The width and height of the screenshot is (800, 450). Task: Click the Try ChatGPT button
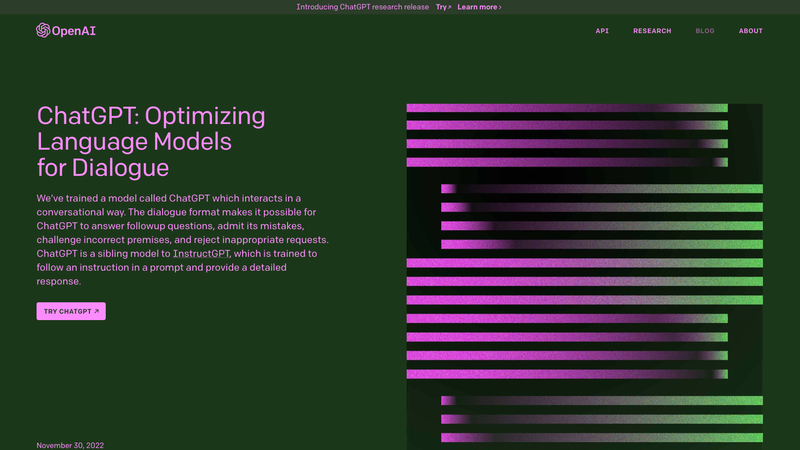(x=71, y=311)
